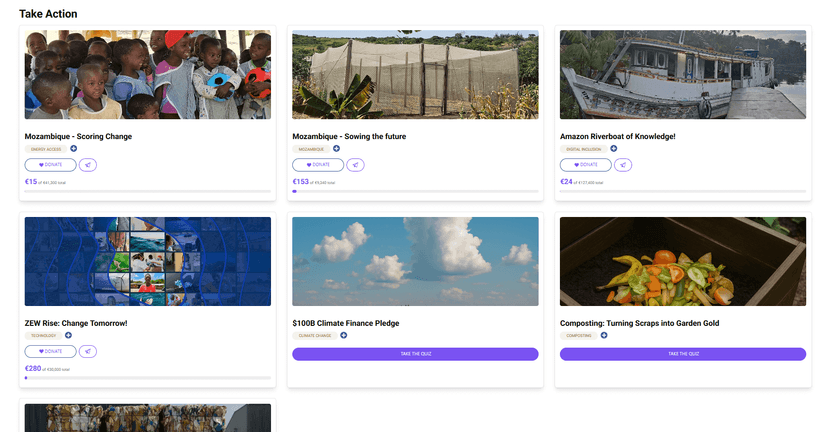
Task: Expand tags next to Mozambique tag
Action: [x=336, y=149]
